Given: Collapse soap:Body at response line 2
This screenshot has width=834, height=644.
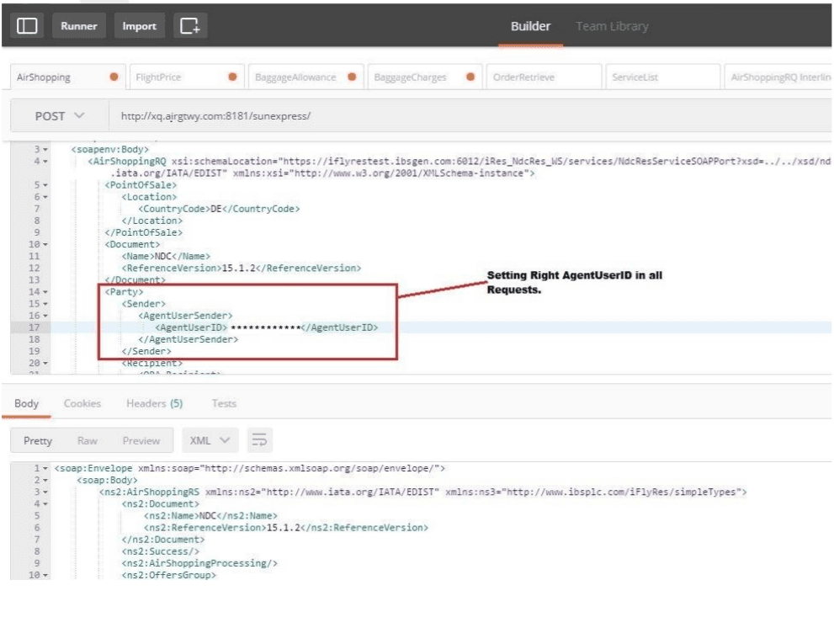Looking at the screenshot, I should click(x=45, y=480).
